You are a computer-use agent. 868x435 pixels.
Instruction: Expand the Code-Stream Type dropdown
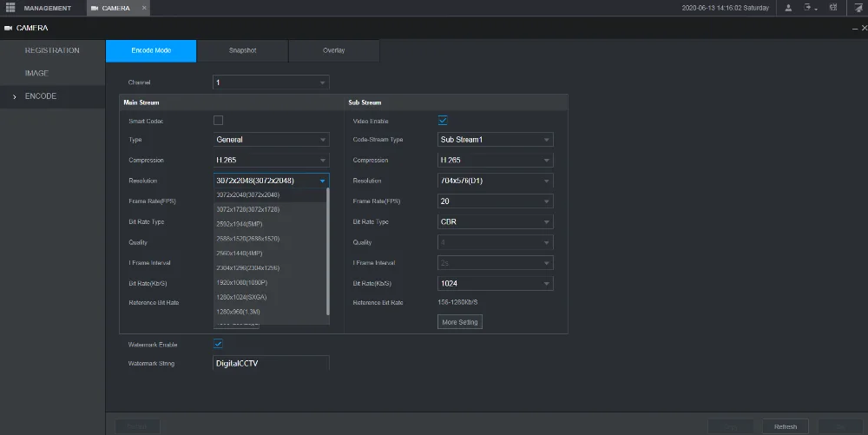[496, 140]
